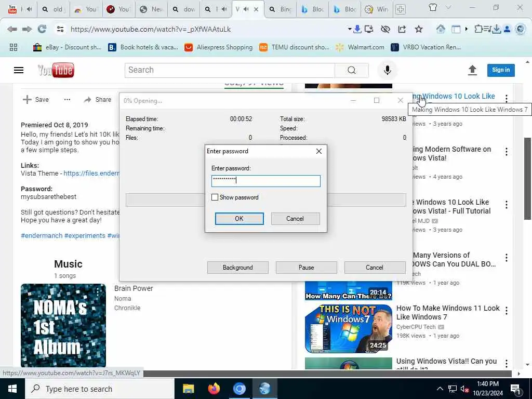Viewport: 532px width, 399px height.
Task: Open the VRBO Vacation Rentals bookmark
Action: [x=426, y=47]
